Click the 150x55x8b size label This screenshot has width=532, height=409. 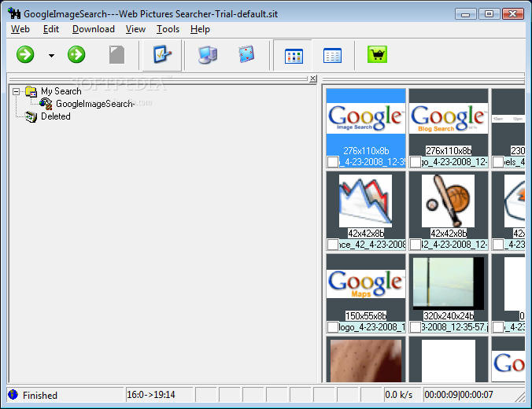tap(366, 316)
